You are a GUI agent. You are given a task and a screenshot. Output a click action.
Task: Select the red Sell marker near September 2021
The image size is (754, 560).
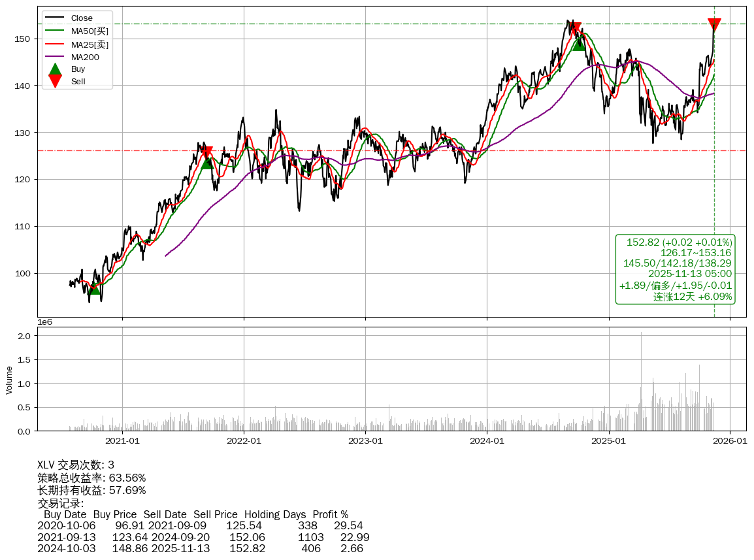[x=206, y=153]
